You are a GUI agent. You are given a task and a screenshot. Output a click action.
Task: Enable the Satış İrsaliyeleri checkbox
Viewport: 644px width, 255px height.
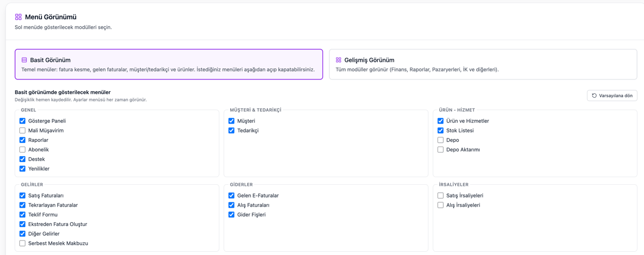click(441, 195)
